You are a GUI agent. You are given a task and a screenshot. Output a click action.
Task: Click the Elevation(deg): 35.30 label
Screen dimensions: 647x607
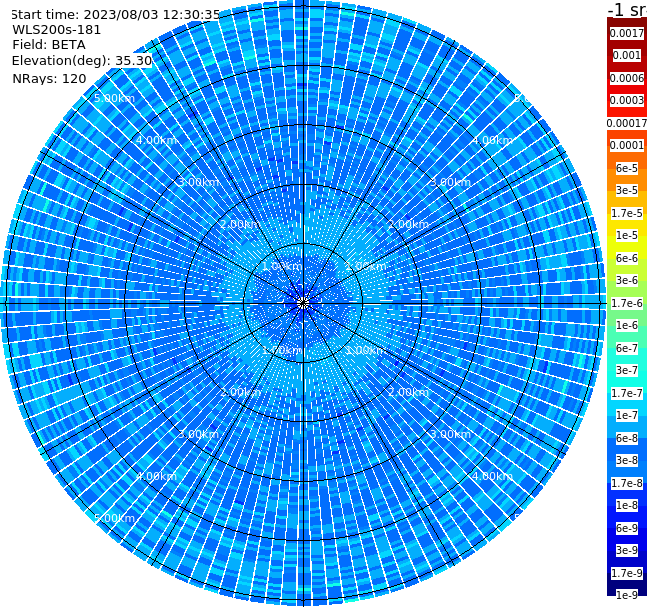tap(82, 61)
